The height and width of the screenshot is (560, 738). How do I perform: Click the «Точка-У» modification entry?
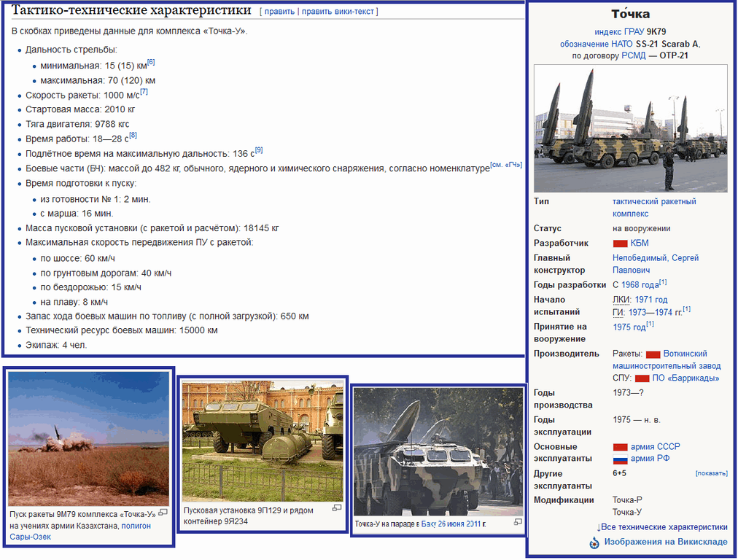[x=627, y=513]
